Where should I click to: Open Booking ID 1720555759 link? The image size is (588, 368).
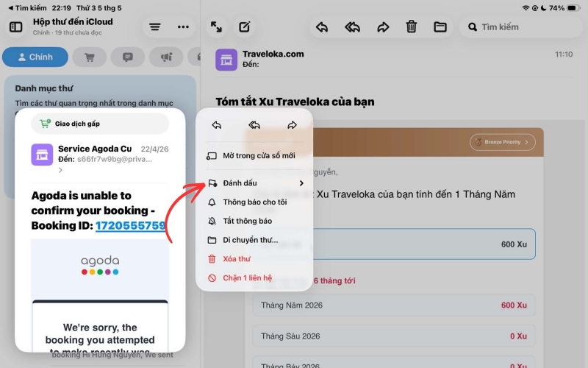pos(130,225)
